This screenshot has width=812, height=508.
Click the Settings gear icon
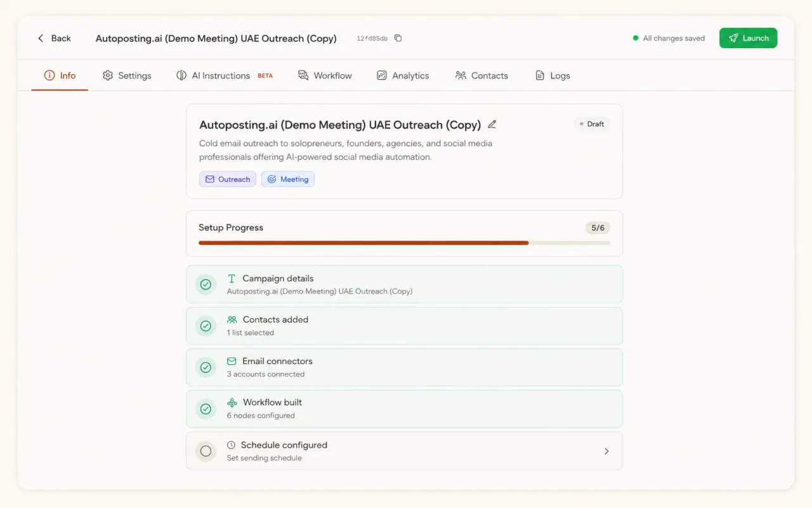click(108, 75)
